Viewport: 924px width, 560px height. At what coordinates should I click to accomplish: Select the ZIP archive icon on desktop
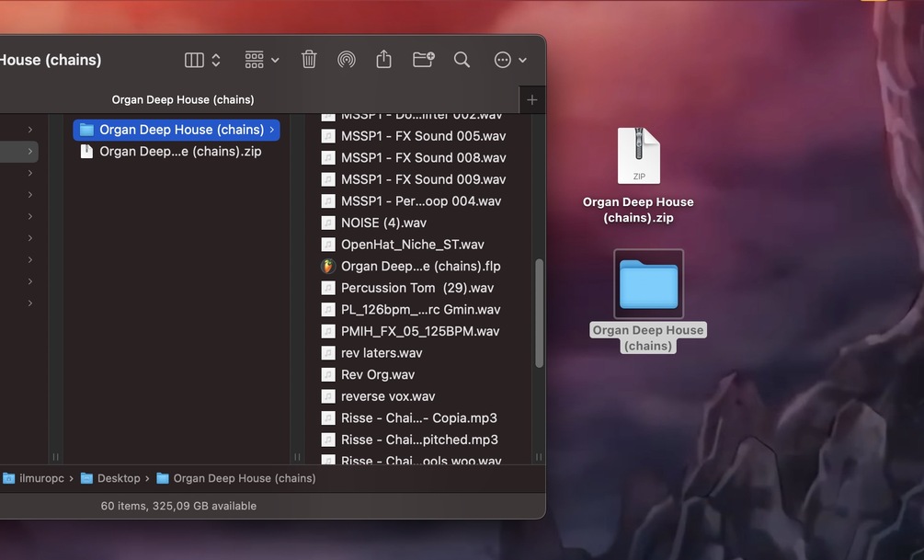639,155
